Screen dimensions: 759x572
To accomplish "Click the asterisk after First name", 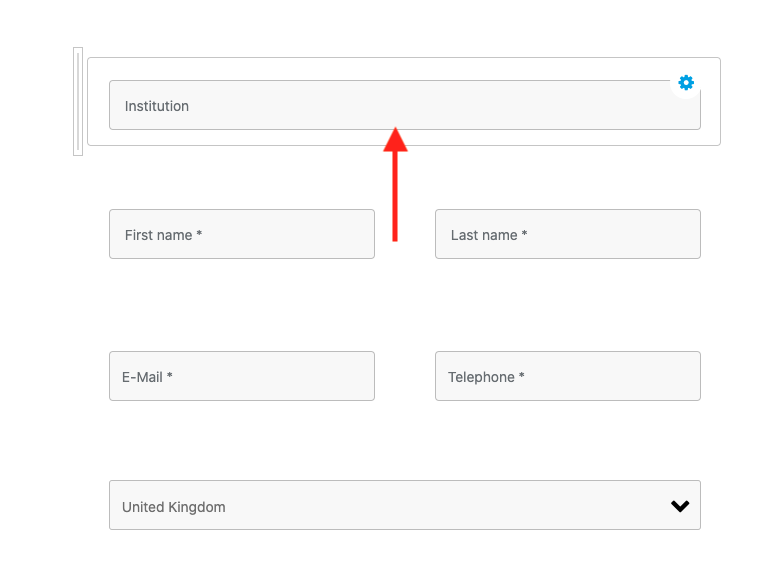I will pyautogui.click(x=199, y=233).
